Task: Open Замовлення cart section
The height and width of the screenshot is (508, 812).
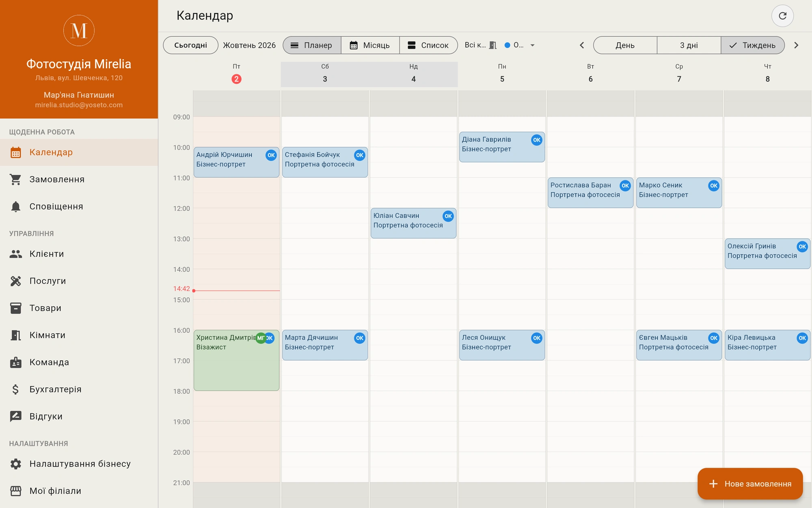Action: [79, 179]
